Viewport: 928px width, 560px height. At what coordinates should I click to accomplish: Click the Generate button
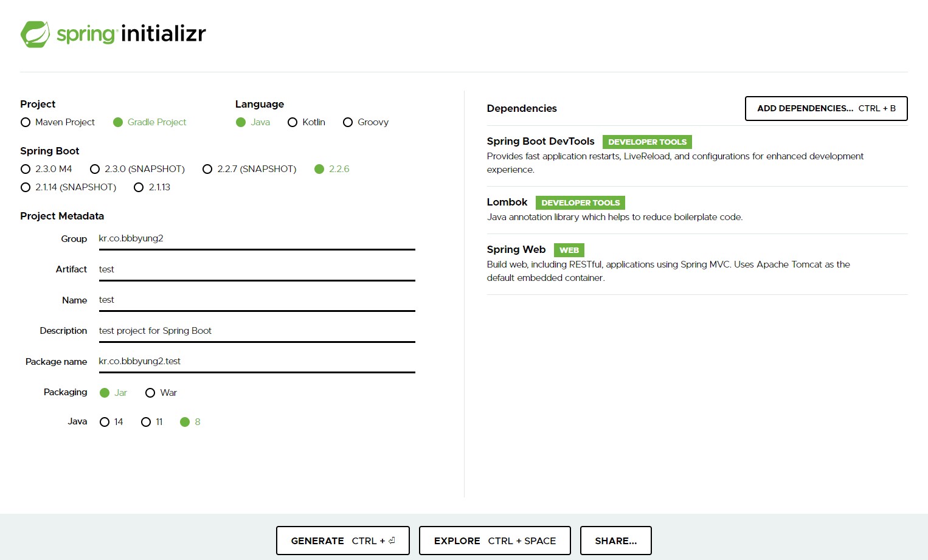[x=343, y=541]
